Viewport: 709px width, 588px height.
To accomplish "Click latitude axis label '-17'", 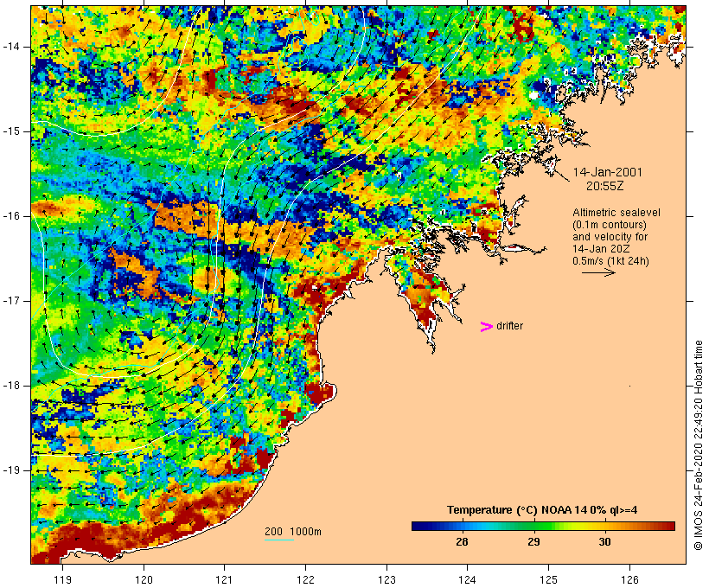I will [x=10, y=301].
